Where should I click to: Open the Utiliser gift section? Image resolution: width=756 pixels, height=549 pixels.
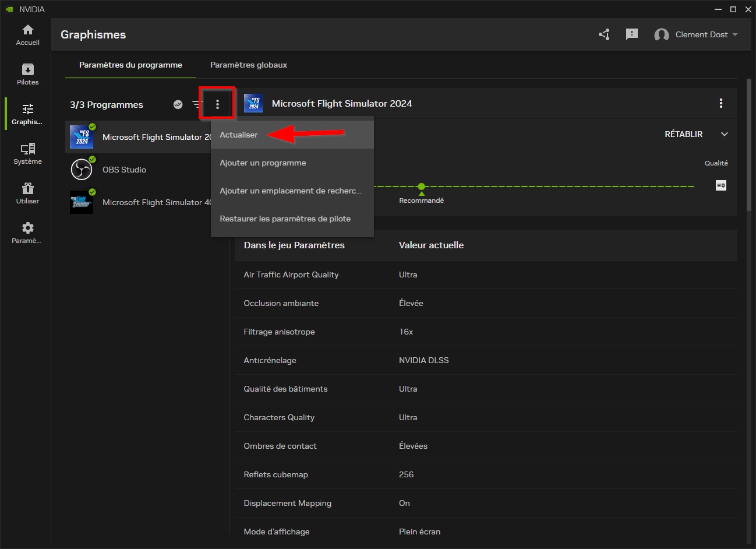[x=27, y=193]
